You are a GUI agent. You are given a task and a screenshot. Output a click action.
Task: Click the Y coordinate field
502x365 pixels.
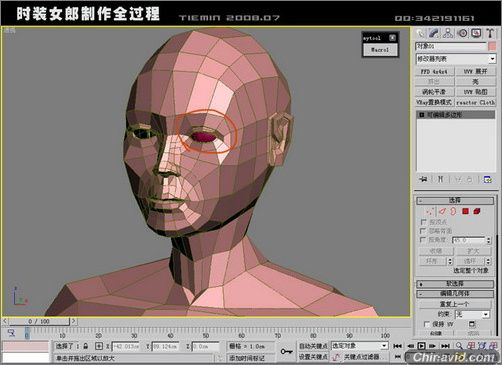(166, 346)
